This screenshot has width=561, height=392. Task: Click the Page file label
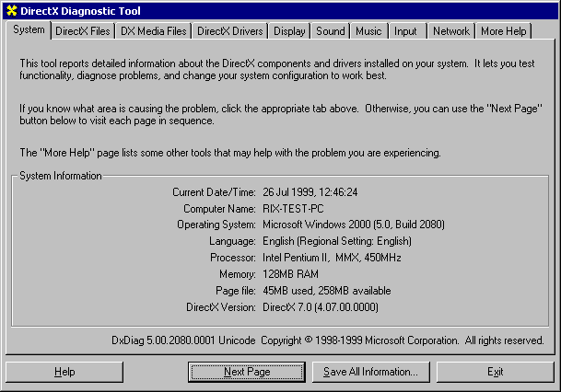(x=236, y=291)
